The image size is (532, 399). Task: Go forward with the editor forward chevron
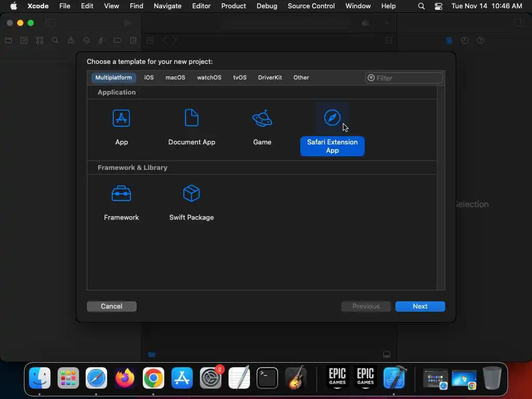click(175, 41)
